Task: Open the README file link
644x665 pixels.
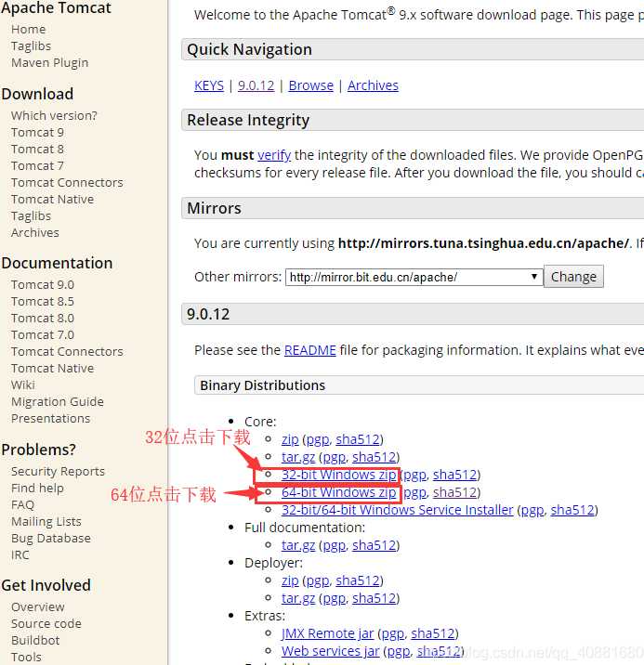Action: click(x=310, y=350)
